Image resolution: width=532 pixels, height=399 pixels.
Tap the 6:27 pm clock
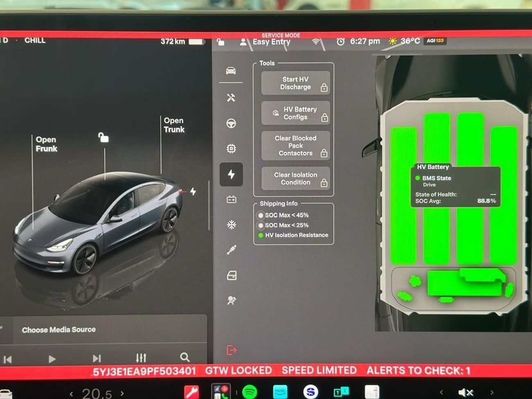coord(365,41)
